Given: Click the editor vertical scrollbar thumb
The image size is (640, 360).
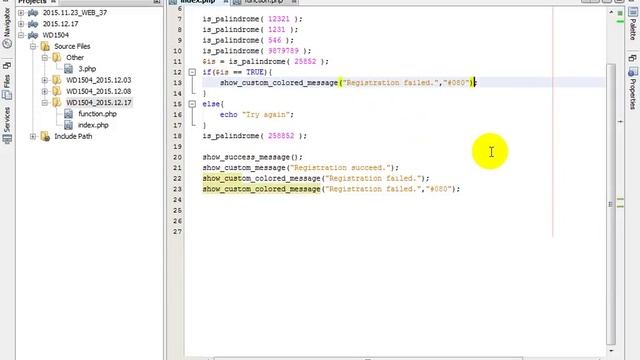Looking at the screenshot, I should pyautogui.click(x=611, y=204).
